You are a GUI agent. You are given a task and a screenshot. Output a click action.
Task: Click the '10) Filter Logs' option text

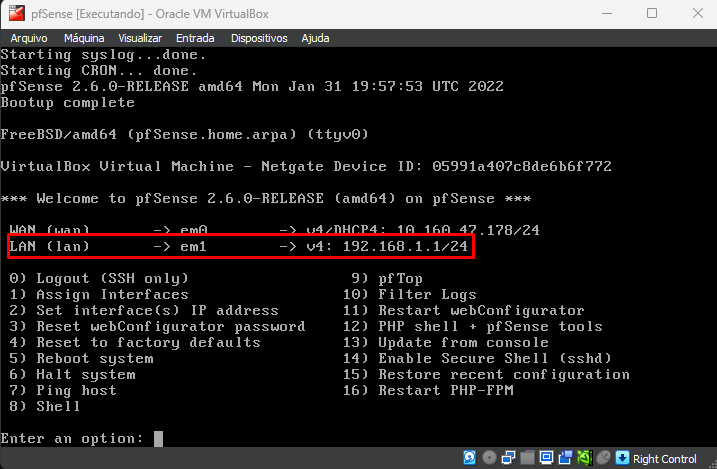tap(410, 294)
